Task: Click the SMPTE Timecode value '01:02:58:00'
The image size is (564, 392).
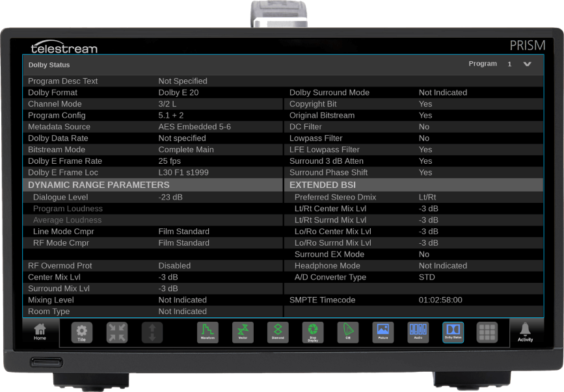Action: coord(440,300)
